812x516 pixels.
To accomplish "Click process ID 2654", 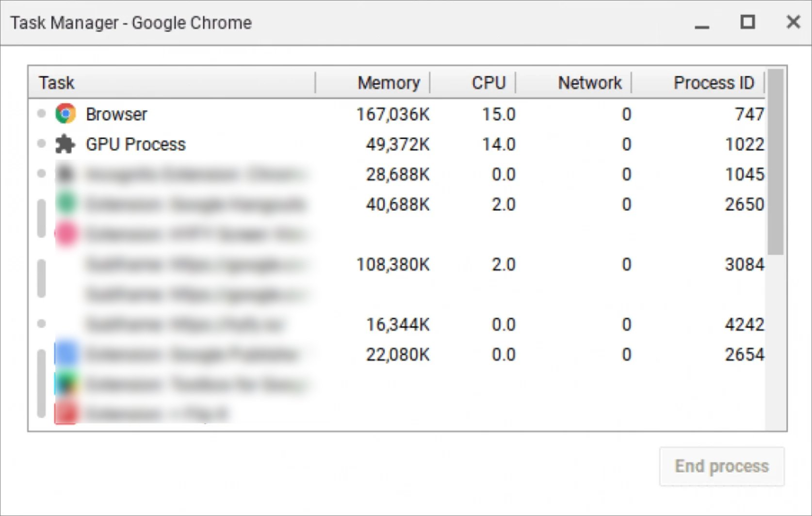I will tap(745, 355).
